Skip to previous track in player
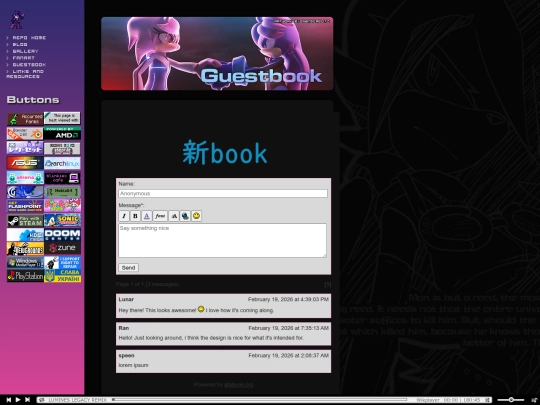The image size is (540, 405). 9,399
